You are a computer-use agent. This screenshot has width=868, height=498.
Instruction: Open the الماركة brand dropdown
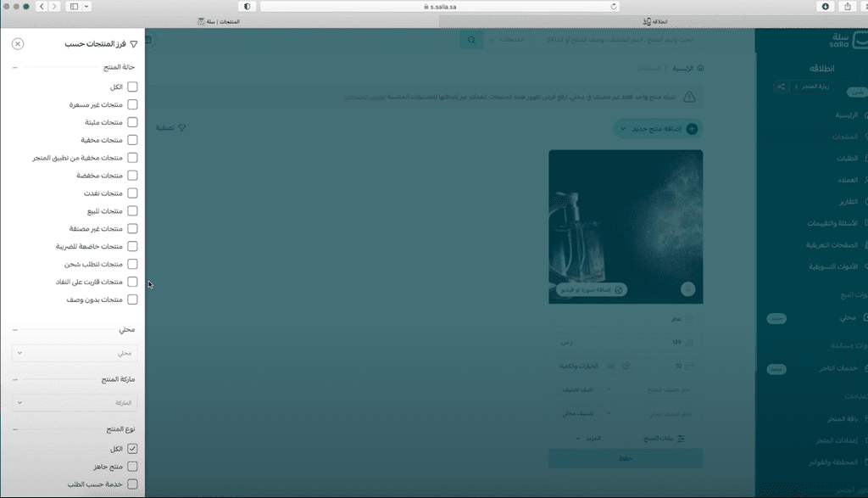(75, 403)
